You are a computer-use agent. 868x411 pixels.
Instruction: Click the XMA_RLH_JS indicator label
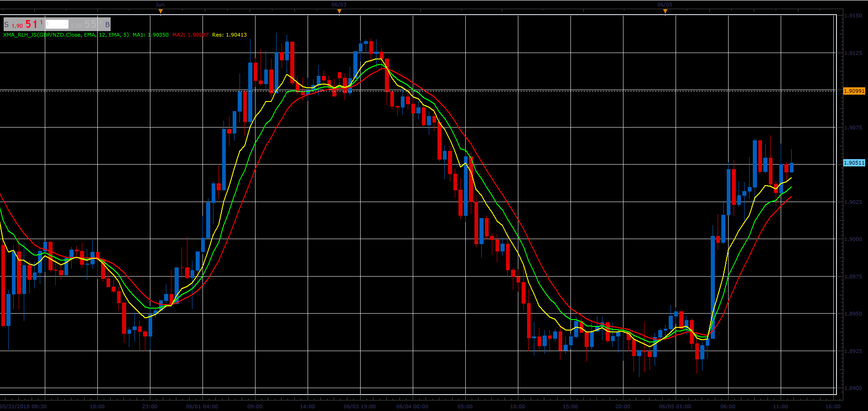coord(66,35)
